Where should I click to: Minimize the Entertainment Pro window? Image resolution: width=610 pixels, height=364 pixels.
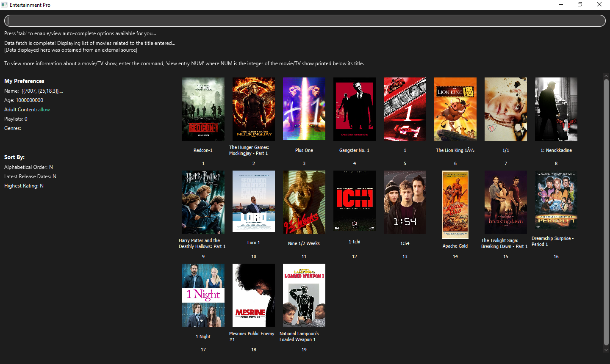561,5
